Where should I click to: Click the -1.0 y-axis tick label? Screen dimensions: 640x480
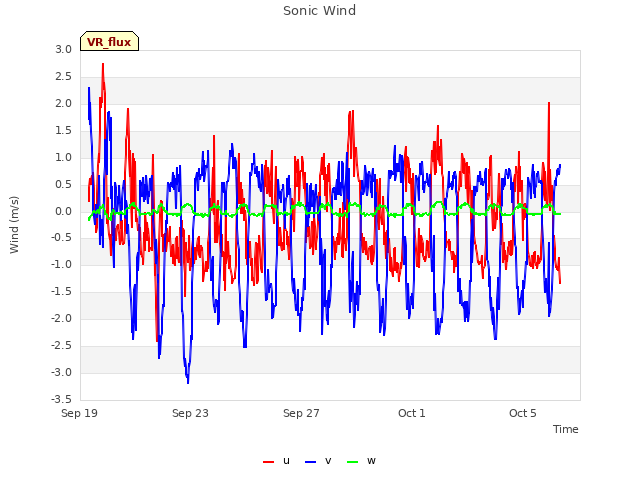point(62,265)
